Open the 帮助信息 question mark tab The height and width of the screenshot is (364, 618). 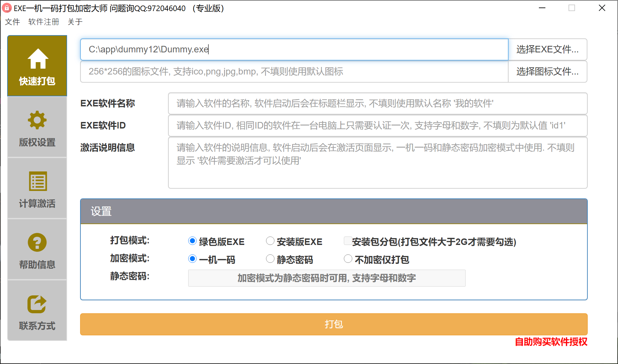pyautogui.click(x=37, y=249)
